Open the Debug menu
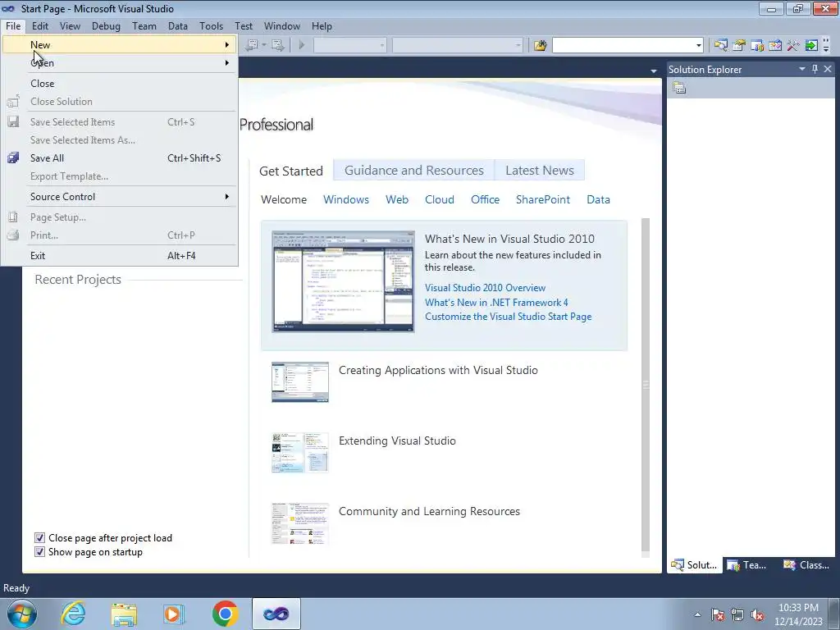This screenshot has height=630, width=840. (106, 25)
